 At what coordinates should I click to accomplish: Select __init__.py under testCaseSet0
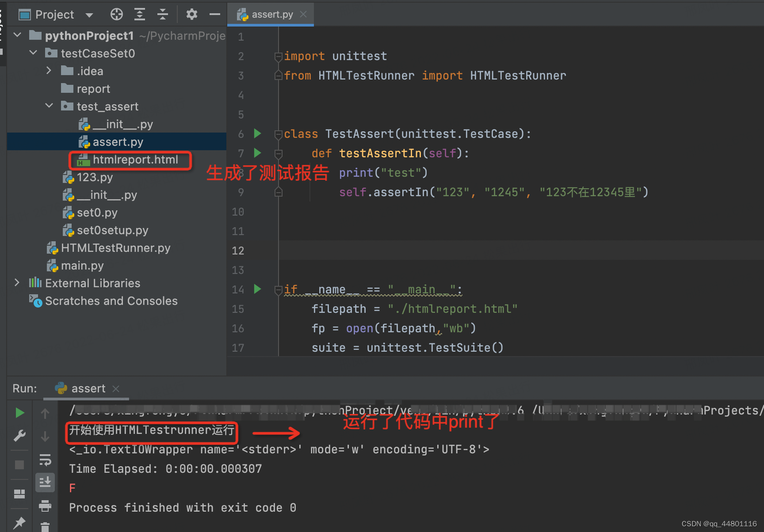[100, 195]
